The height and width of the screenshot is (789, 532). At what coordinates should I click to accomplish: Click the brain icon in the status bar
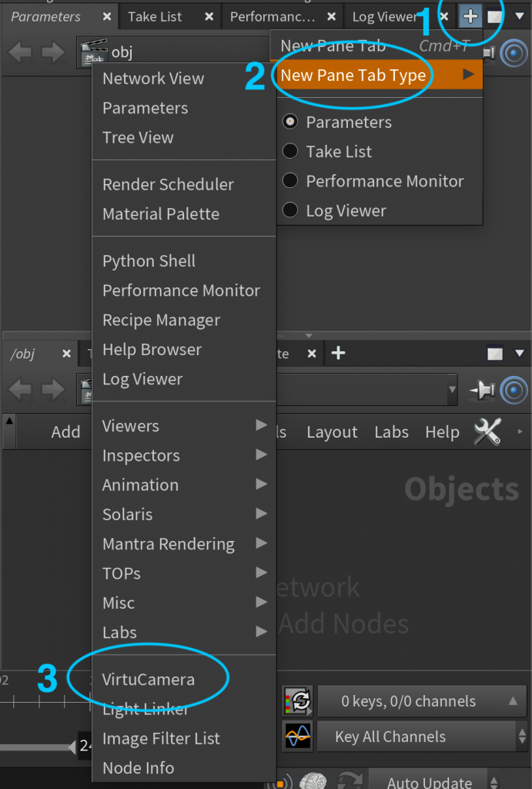tap(313, 781)
